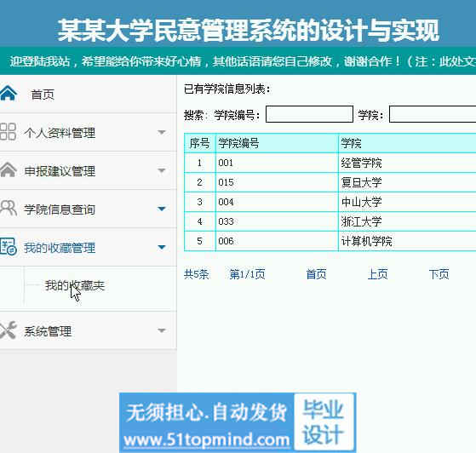Expand the 申报建议管理 dropdown arrow
Image resolution: width=476 pixels, height=453 pixels.
pos(162,170)
